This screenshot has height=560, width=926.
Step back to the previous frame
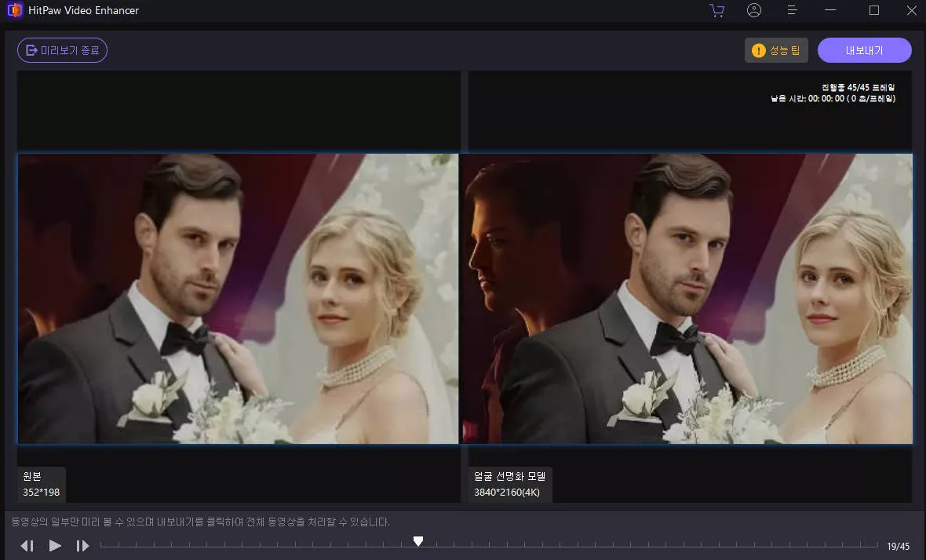point(27,546)
